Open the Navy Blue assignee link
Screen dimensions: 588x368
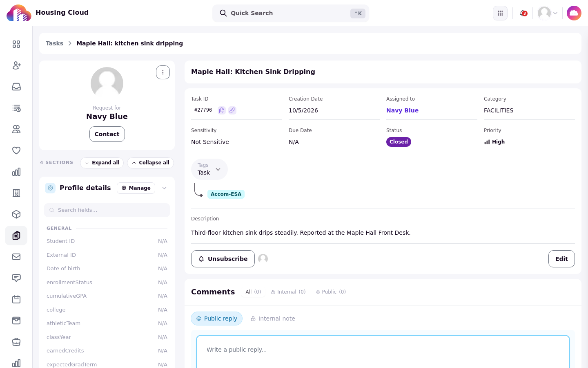[x=402, y=110]
